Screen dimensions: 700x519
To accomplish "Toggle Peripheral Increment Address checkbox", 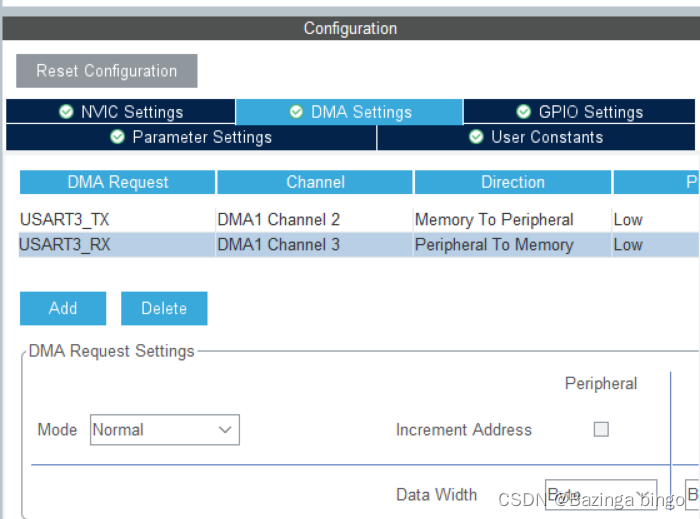I will pyautogui.click(x=601, y=429).
